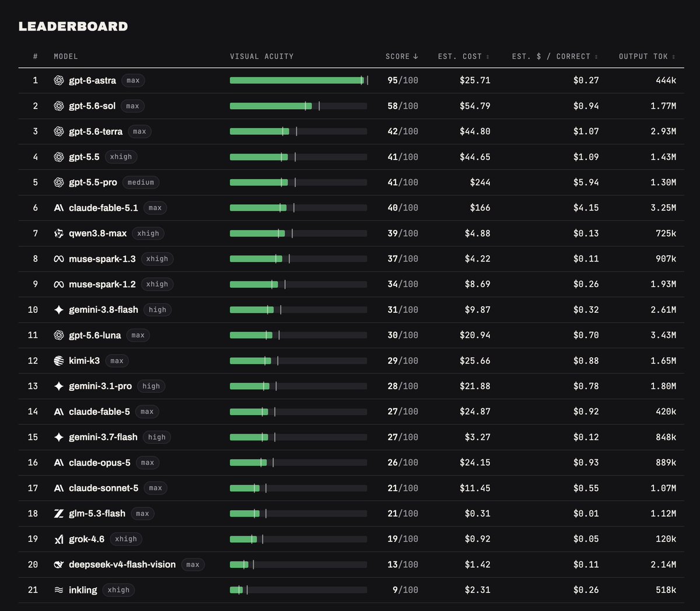Open the kimi-k3 model entry
Image resolution: width=700 pixels, height=611 pixels.
(85, 361)
